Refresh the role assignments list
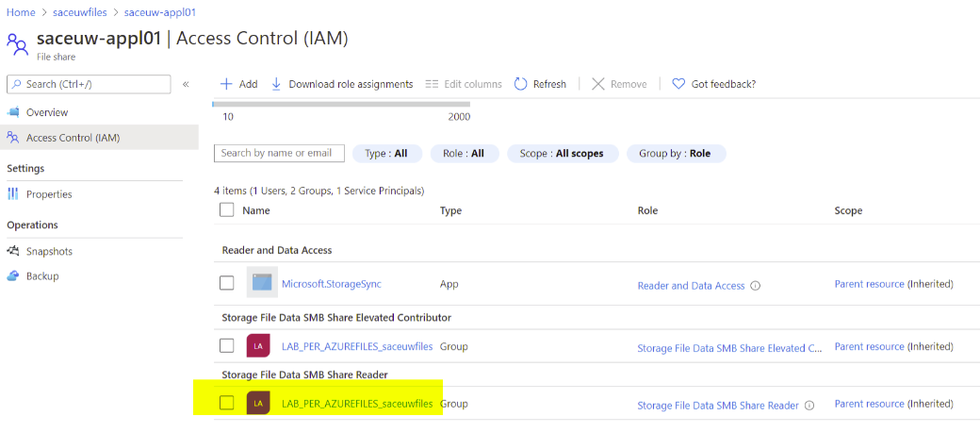 click(549, 84)
